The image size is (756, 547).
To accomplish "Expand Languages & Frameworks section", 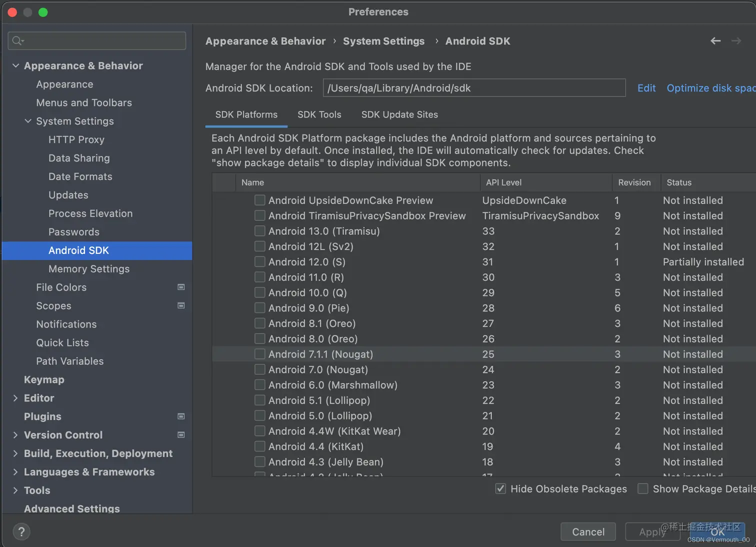I will (15, 472).
